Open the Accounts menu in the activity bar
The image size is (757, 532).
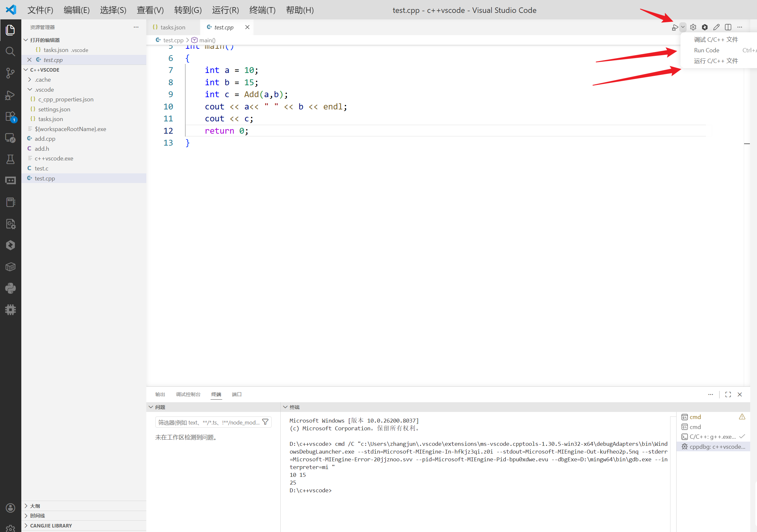10,508
